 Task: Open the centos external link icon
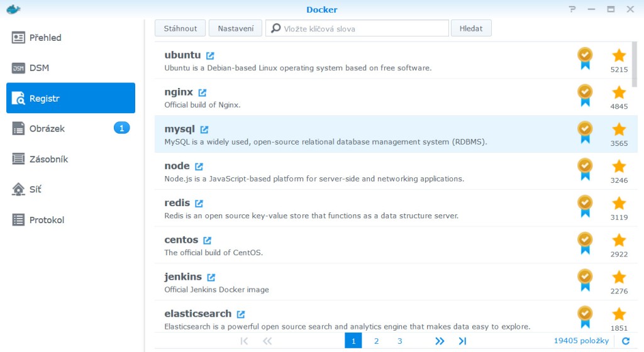coord(207,240)
